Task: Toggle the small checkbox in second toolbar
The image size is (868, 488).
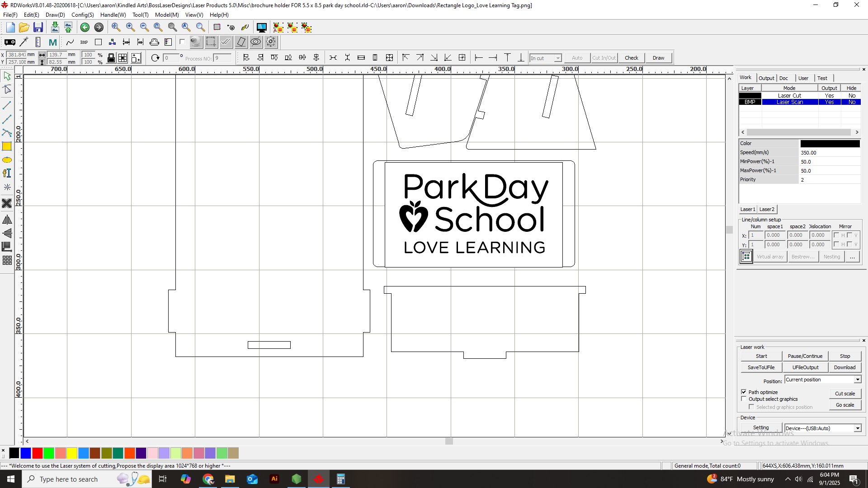Action: click(x=182, y=42)
